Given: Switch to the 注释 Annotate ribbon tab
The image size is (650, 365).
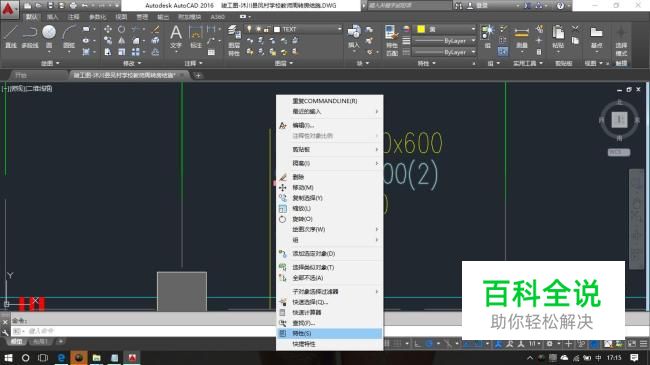Looking at the screenshot, I should [x=73, y=17].
